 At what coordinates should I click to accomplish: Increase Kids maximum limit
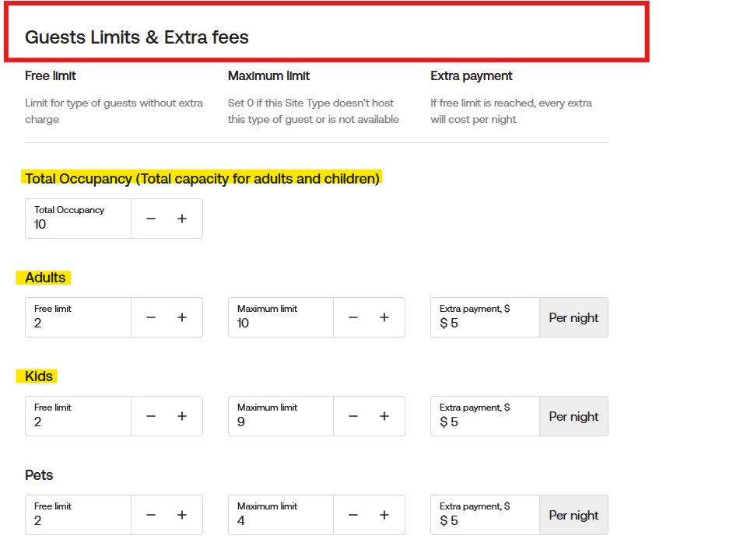point(384,416)
